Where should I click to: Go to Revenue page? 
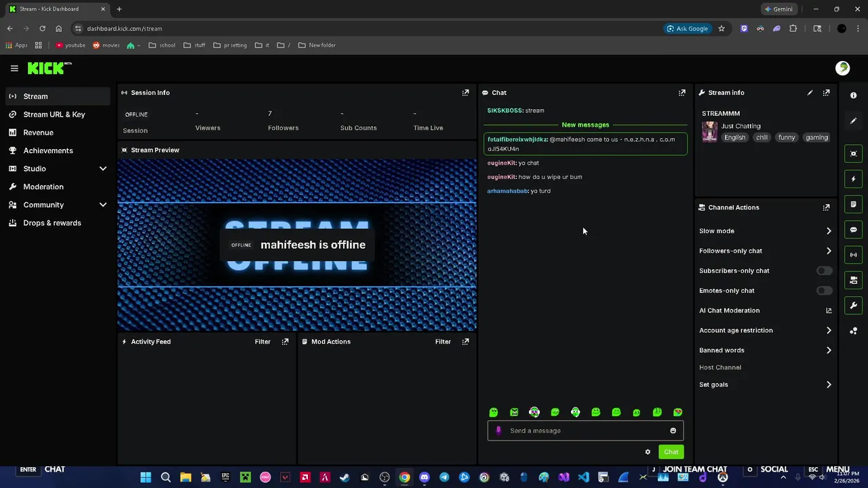[58, 133]
